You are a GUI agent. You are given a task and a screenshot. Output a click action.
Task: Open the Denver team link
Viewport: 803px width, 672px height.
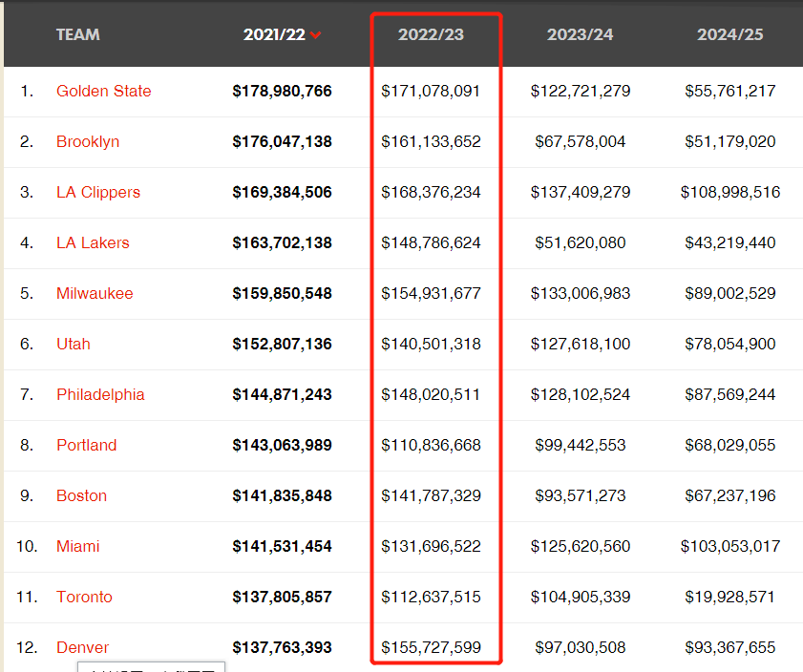pyautogui.click(x=82, y=647)
